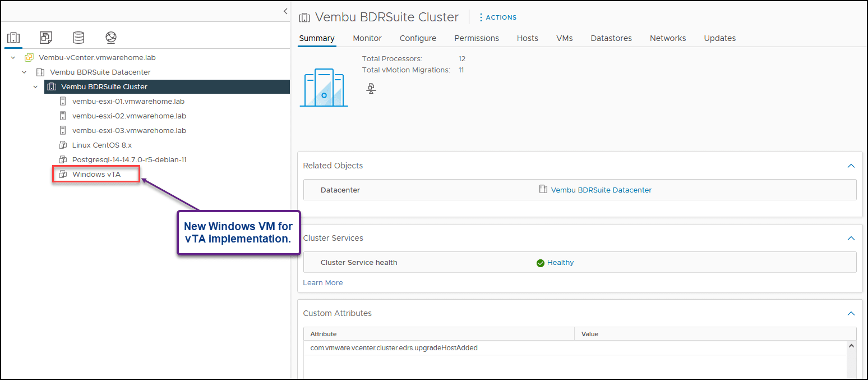The height and width of the screenshot is (380, 868).
Task: Collapse the Cluster Services panel
Action: pyautogui.click(x=851, y=238)
